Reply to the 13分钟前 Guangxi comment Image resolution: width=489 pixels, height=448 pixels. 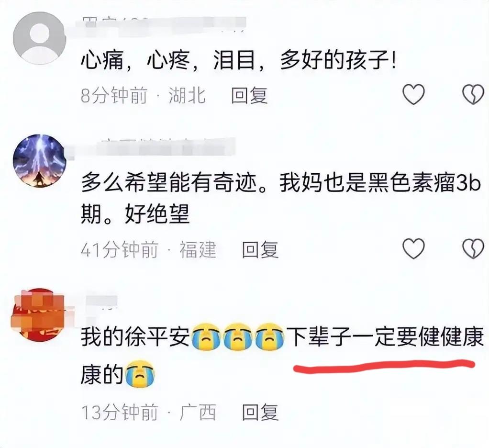pyautogui.click(x=260, y=412)
